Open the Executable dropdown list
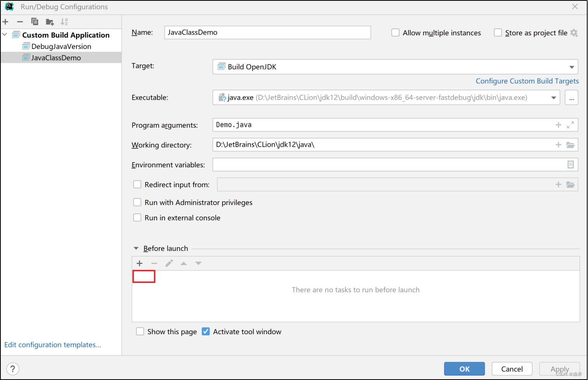This screenshot has height=380, width=588. coord(554,98)
